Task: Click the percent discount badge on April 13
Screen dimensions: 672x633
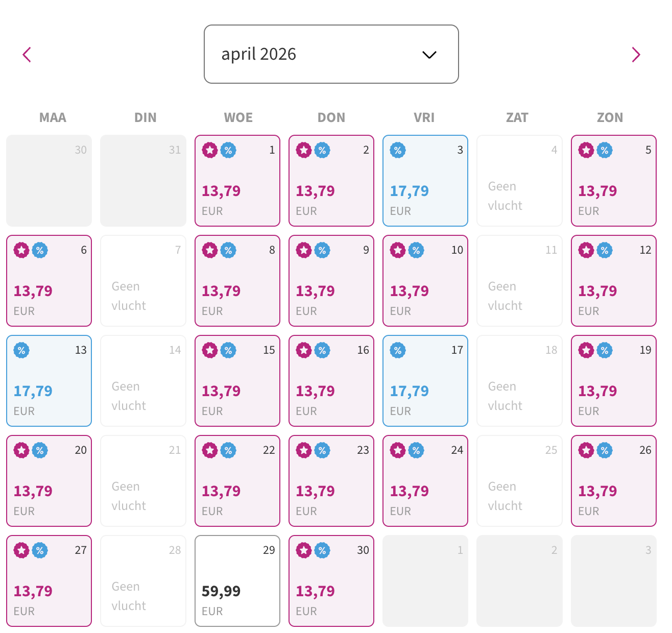Action: coord(21,351)
